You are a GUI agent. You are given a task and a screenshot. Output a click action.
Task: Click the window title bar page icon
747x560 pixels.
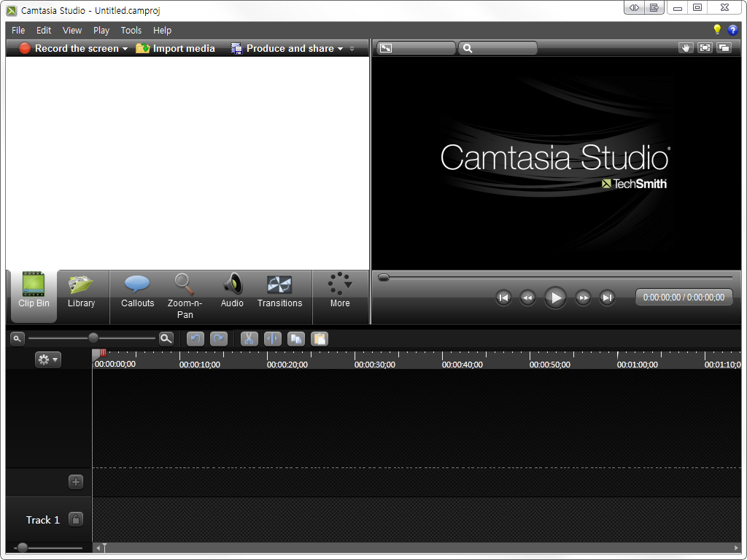coord(654,7)
